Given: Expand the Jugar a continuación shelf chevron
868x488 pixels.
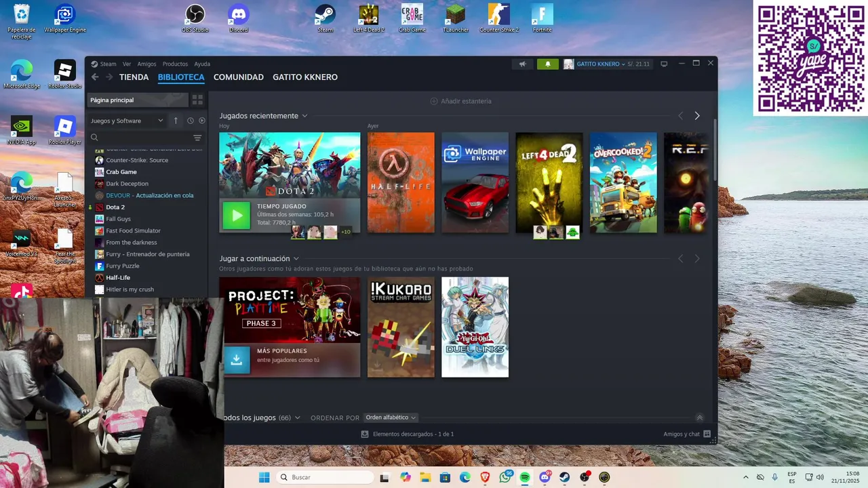Looking at the screenshot, I should [296, 259].
